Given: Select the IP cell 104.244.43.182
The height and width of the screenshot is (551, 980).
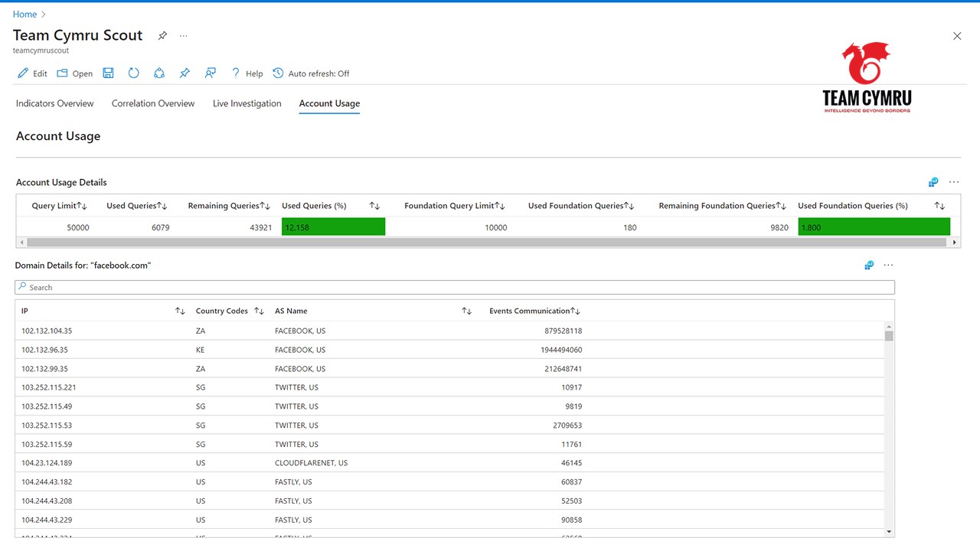Looking at the screenshot, I should (x=47, y=482).
